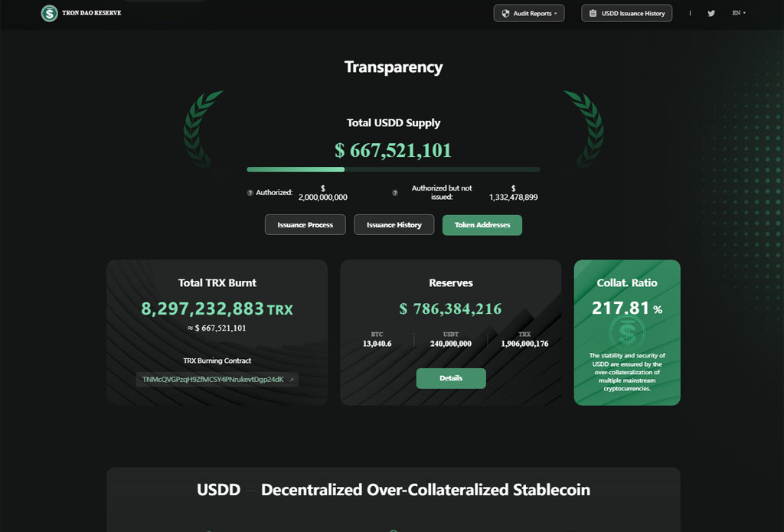Click the help icon beside Authorized
Screen dimensions: 784x532
click(x=250, y=192)
